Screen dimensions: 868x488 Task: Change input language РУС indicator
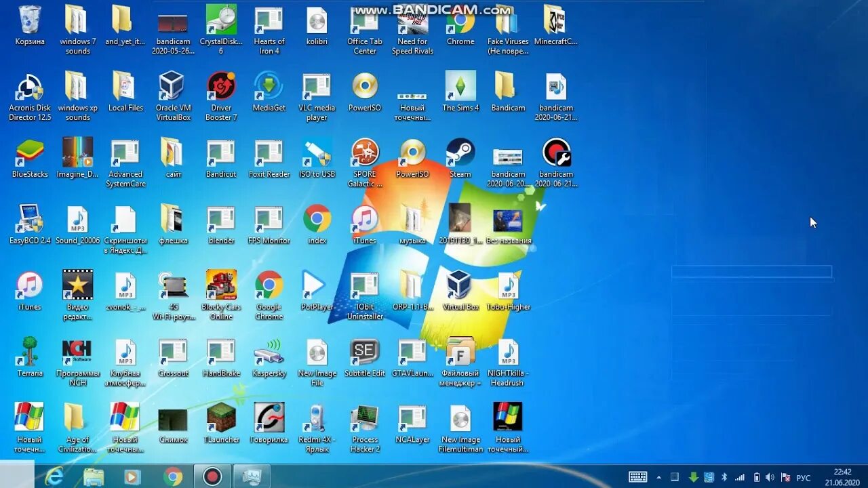(803, 478)
